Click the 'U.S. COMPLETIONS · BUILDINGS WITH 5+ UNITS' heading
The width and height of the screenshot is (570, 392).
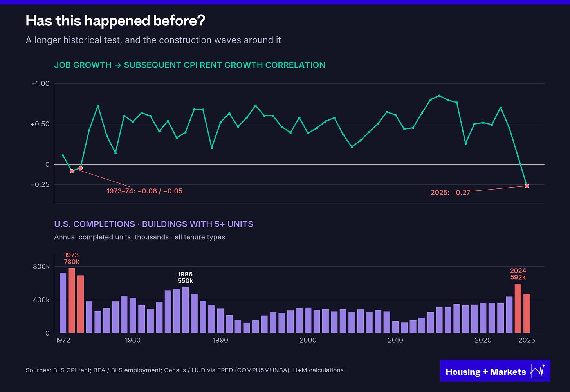pyautogui.click(x=153, y=224)
